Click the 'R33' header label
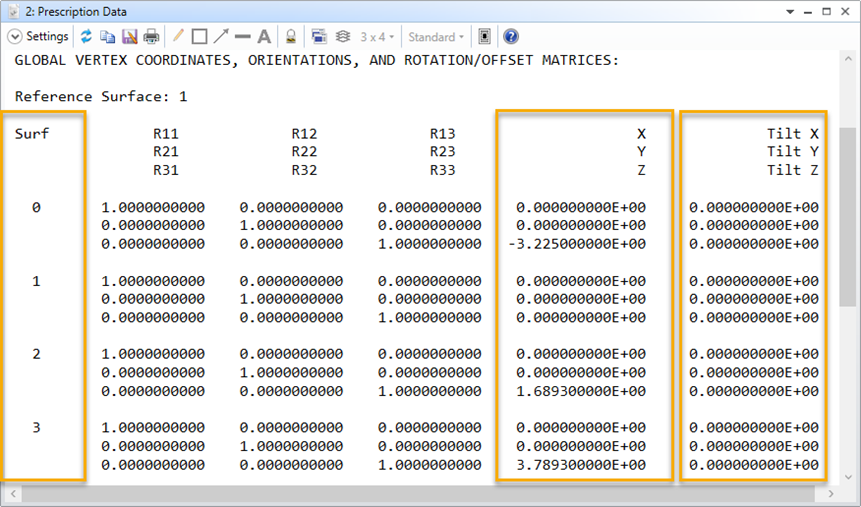 (443, 170)
